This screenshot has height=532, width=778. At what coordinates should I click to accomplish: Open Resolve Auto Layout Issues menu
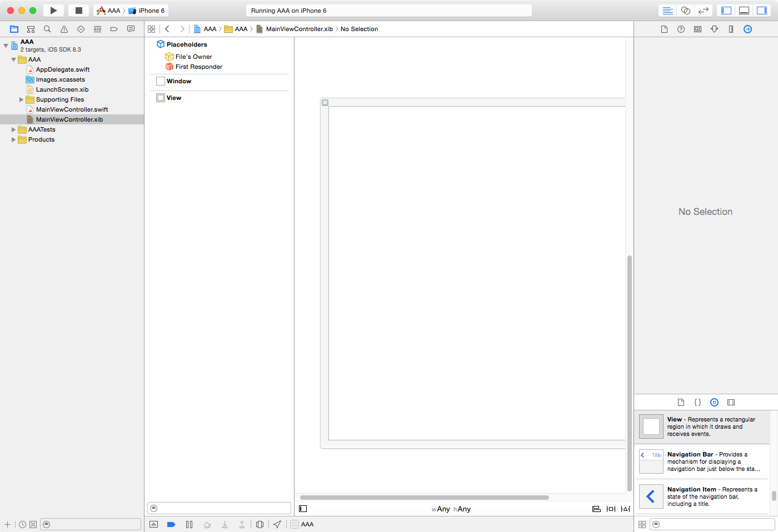[x=625, y=509]
